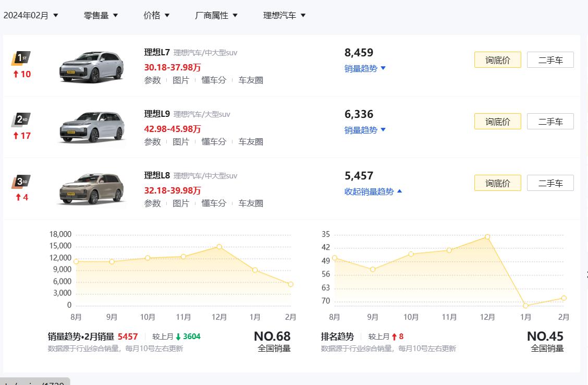Screen dimensions: 588x385
Task: Open 图片 link for 理想L7
Action: (x=181, y=80)
